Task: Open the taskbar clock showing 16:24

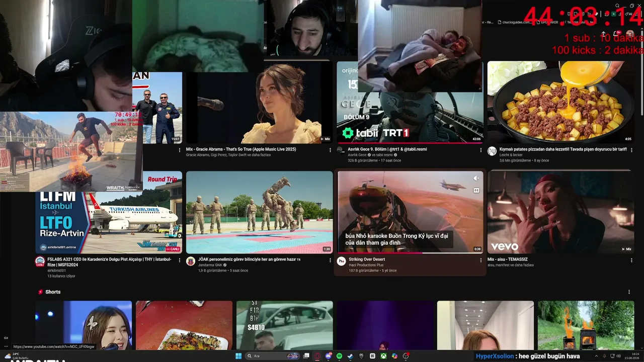Action: [631, 356]
